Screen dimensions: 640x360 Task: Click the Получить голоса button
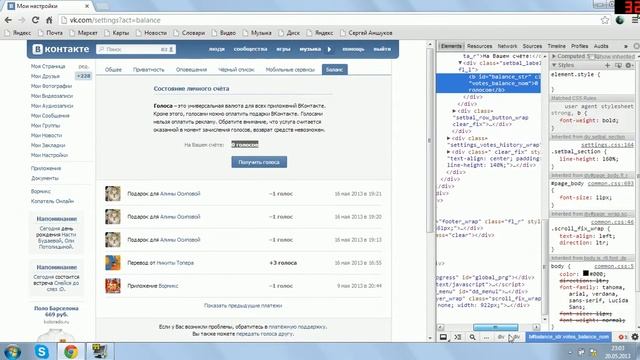pos(259,162)
